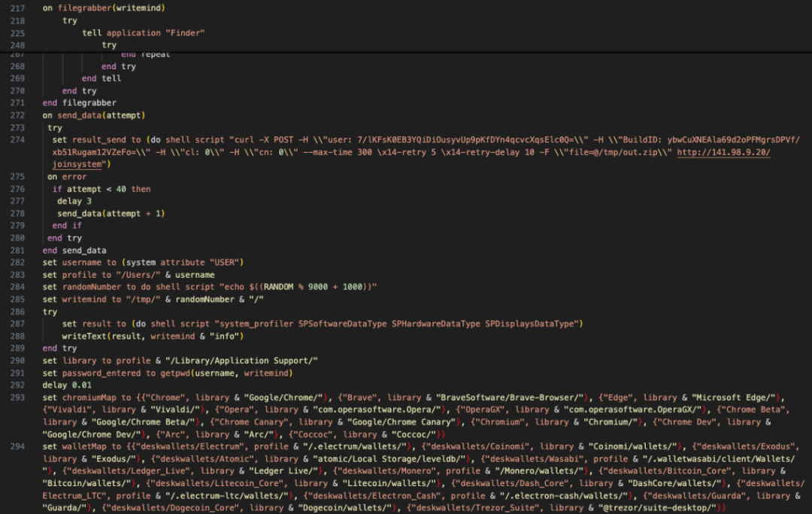Click 'on send_data(attempt)' handler declaration
Image resolution: width=812 pixels, height=514 pixels.
[x=94, y=115]
